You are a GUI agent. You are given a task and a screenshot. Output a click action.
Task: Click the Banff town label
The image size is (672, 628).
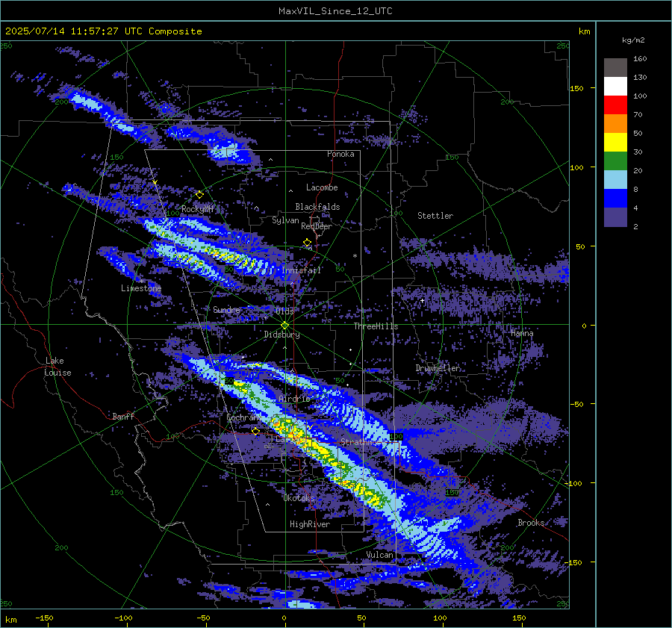click(123, 416)
